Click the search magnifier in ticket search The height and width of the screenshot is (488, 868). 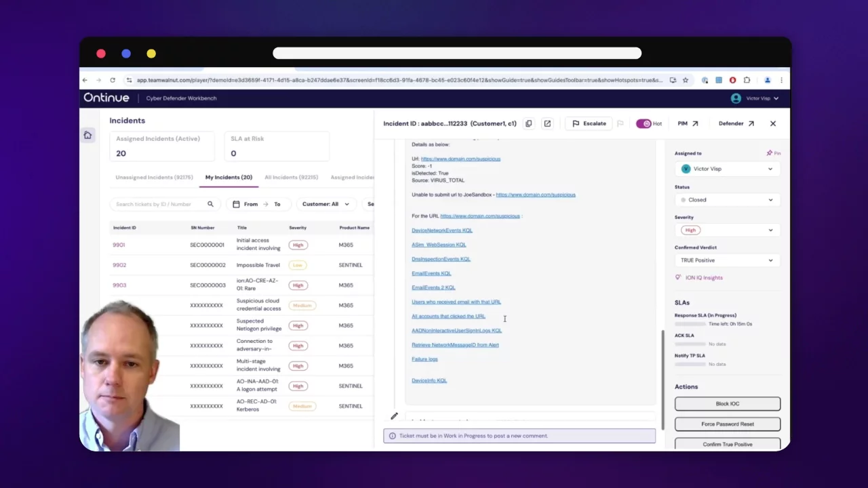[x=210, y=204]
